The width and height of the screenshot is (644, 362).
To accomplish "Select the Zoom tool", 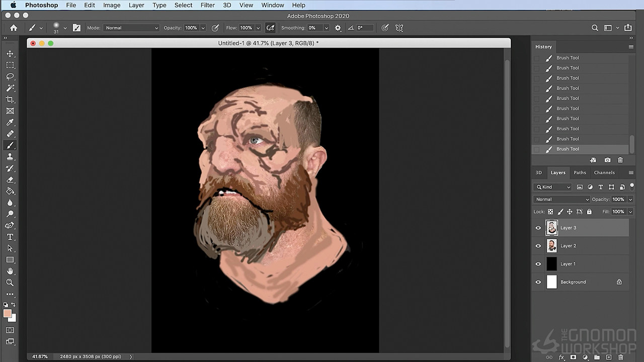I will [10, 283].
